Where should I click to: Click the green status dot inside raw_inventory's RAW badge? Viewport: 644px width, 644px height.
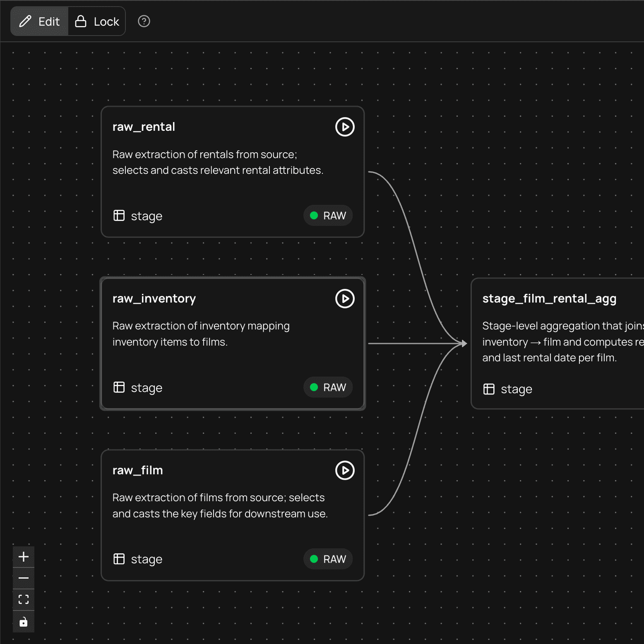point(315,387)
